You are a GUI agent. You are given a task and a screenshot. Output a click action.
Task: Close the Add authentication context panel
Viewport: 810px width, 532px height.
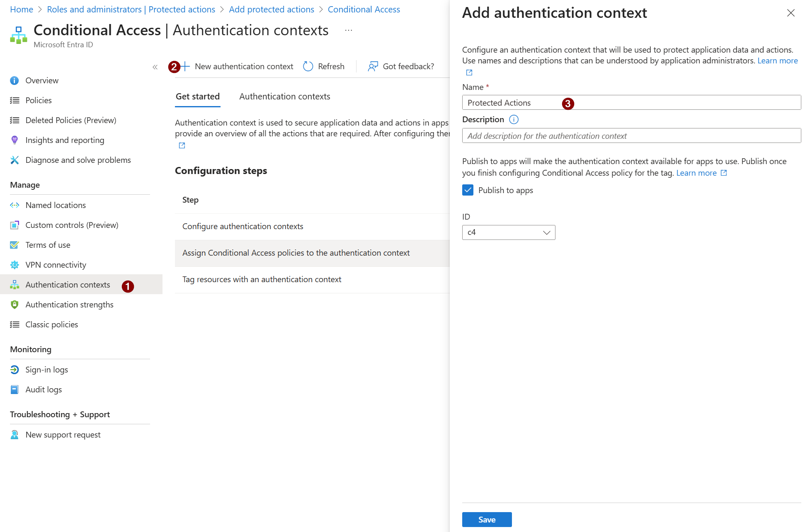791,13
